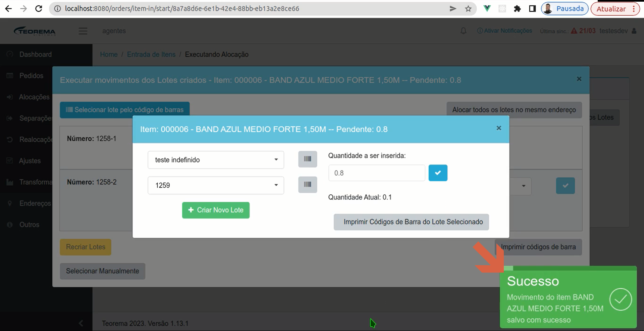644x331 pixels.
Task: Open Pedidos in the sidebar
Action: [31, 76]
